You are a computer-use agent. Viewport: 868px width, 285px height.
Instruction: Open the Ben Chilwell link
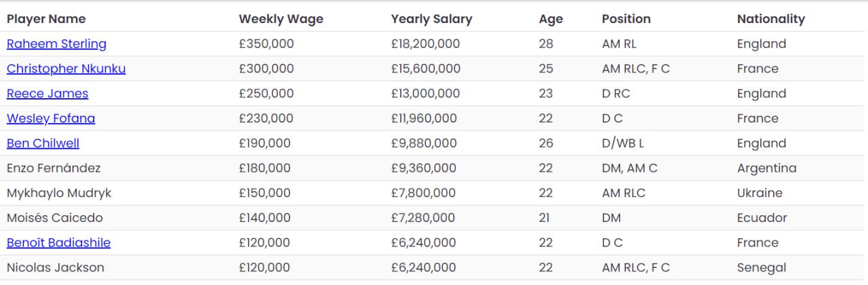point(43,144)
